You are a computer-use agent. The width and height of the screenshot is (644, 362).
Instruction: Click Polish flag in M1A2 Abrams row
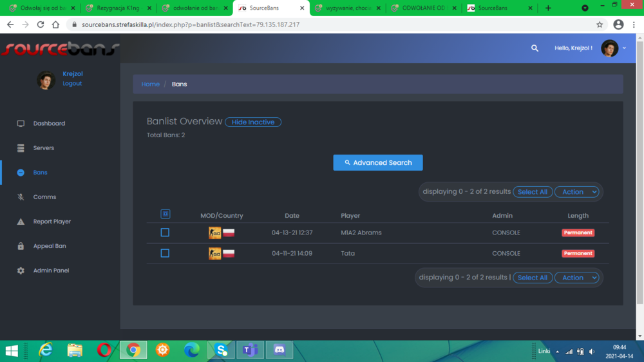tap(229, 233)
